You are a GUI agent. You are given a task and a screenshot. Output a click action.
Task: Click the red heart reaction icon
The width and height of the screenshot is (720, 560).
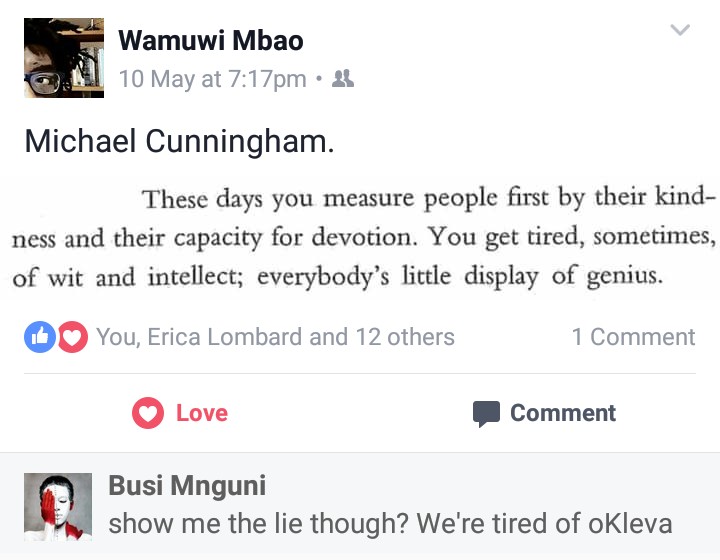(x=72, y=337)
